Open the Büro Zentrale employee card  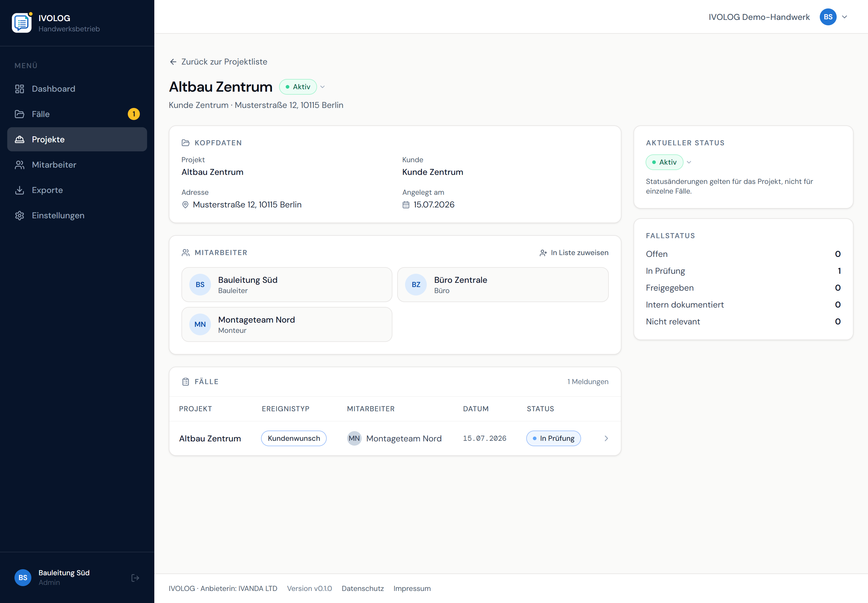coord(503,285)
